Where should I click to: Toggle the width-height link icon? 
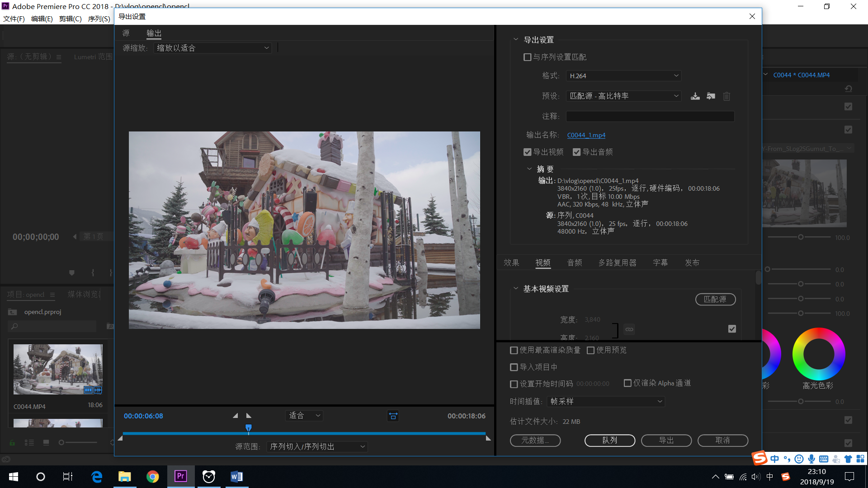629,329
